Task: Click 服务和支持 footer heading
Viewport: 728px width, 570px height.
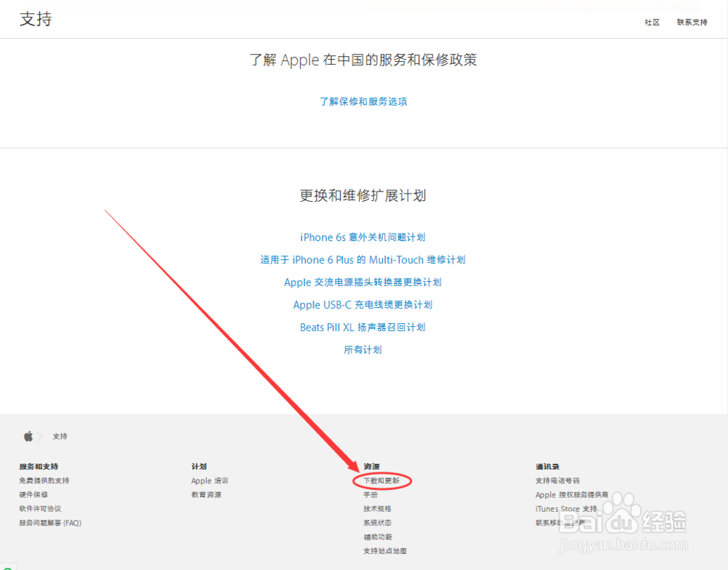Action: (39, 467)
